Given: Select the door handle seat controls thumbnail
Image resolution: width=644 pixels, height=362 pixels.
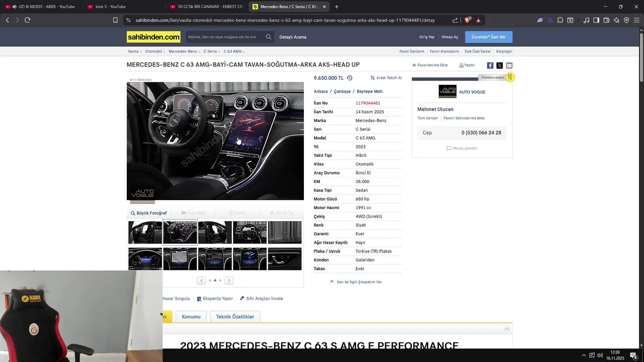Looking at the screenshot, I should (x=285, y=258).
